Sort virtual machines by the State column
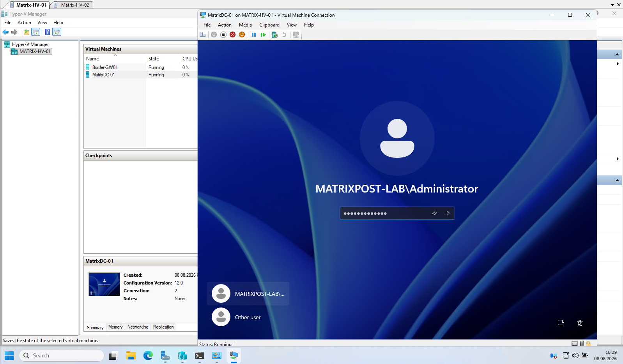623x364 pixels. click(163, 59)
